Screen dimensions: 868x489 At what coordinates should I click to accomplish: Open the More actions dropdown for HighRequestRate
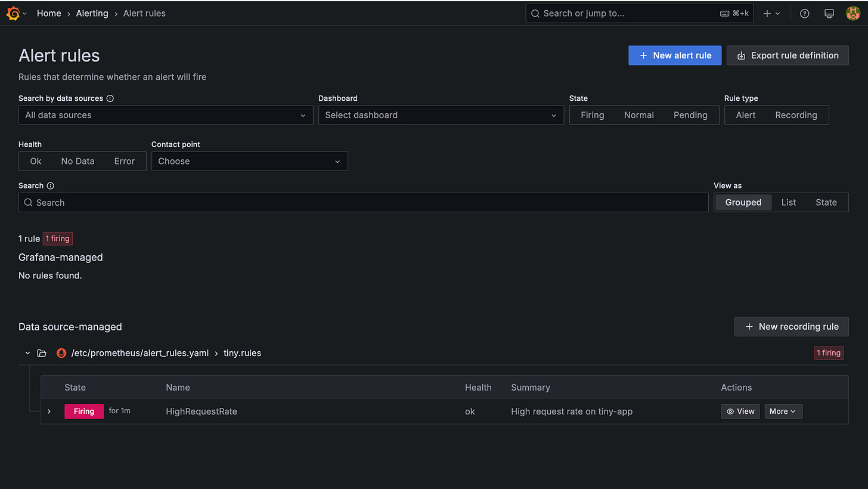[x=783, y=411]
